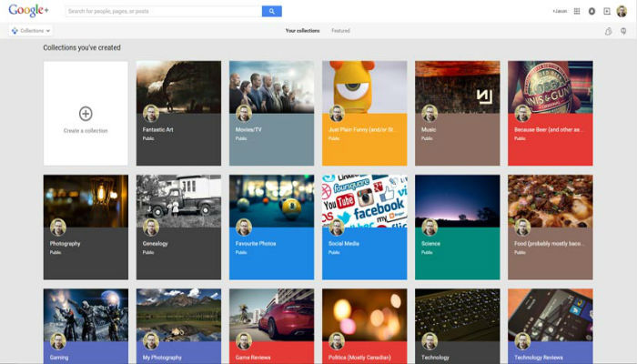Focus the search for people, pages, posts field
The image size is (637, 364).
pyautogui.click(x=164, y=11)
